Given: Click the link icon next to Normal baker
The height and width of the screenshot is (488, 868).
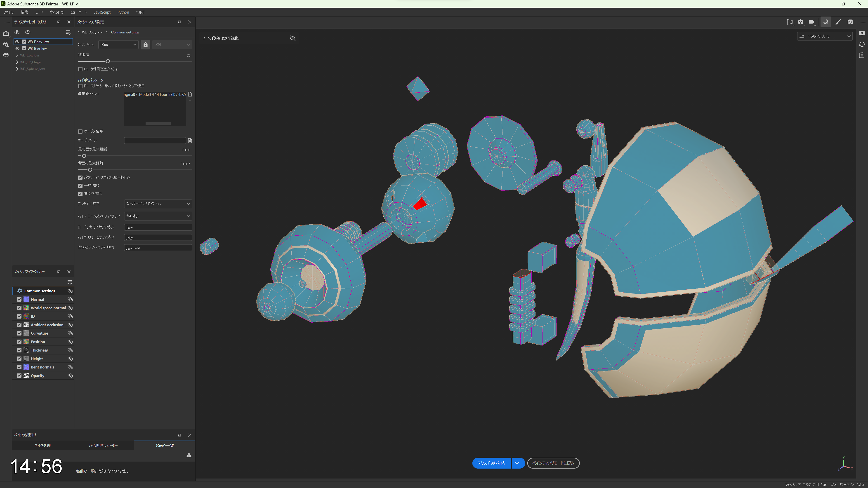Looking at the screenshot, I should 71,299.
